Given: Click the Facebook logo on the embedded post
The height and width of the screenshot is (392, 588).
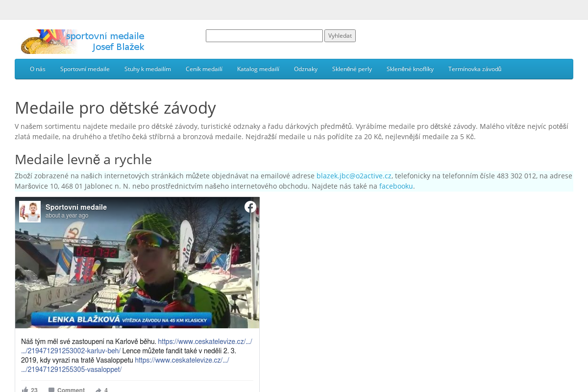Looking at the screenshot, I should (x=250, y=207).
